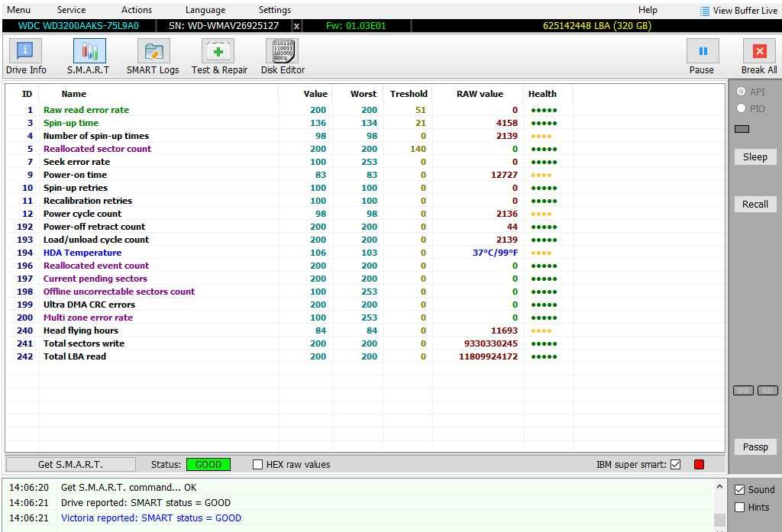
Task: Click the red IBM super smart indicator
Action: point(700,465)
